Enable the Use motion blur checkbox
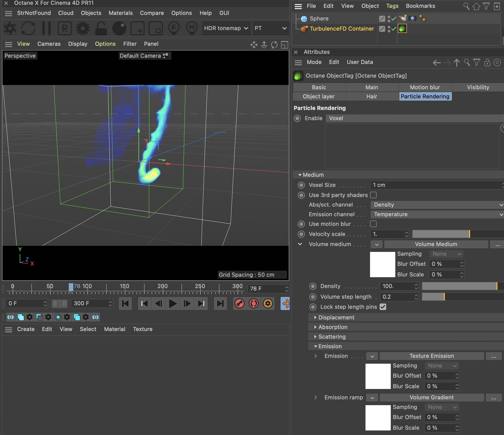Viewport: 504px width, 435px height. click(x=373, y=224)
